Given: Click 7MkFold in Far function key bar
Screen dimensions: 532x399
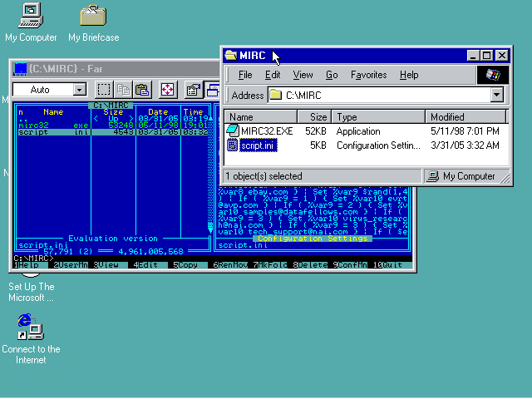Looking at the screenshot, I should 270,265.
